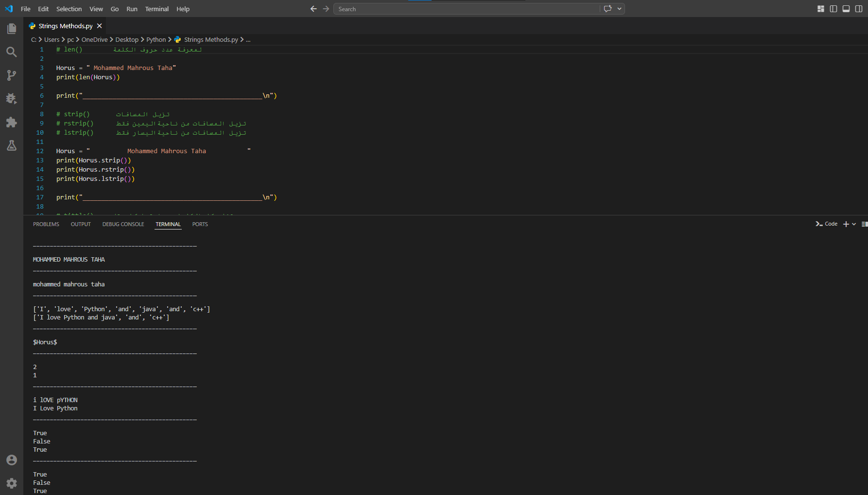868x495 pixels.
Task: Open the Extensions view
Action: [12, 122]
